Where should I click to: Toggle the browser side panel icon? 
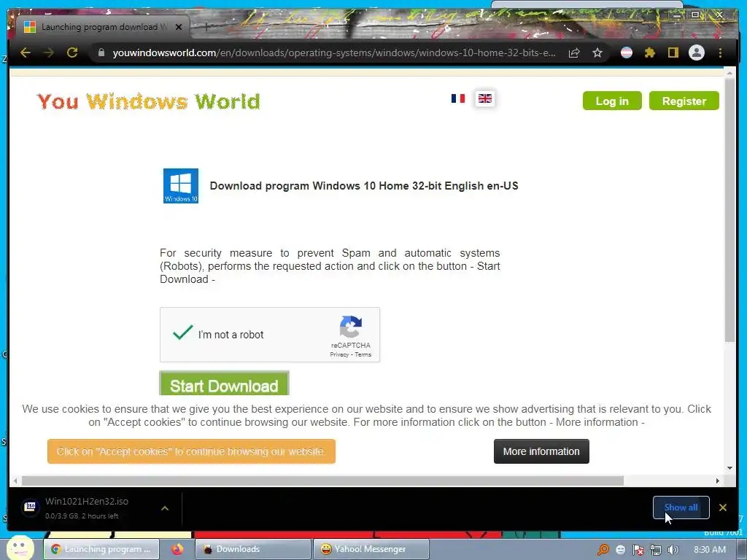coord(673,52)
